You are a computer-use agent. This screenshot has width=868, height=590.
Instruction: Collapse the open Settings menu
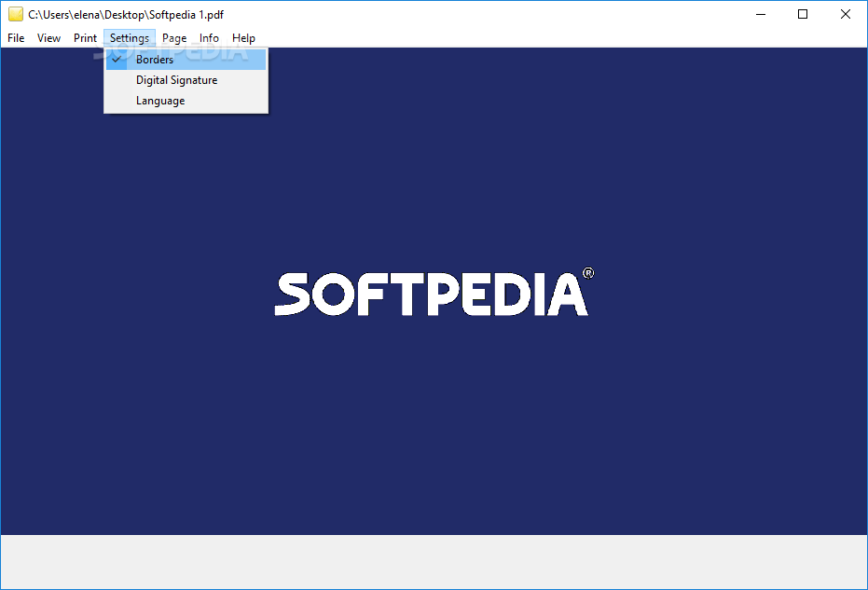130,38
